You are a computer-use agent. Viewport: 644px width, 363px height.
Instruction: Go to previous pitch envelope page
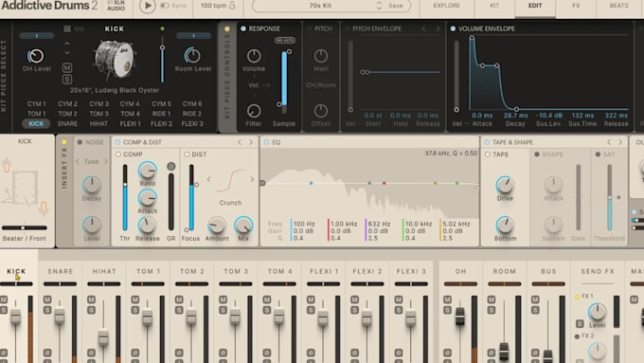(x=424, y=28)
